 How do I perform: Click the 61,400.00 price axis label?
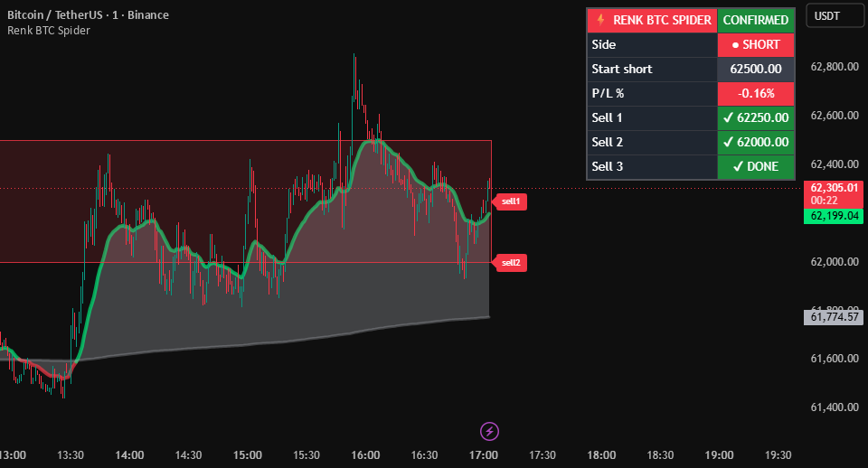point(835,407)
